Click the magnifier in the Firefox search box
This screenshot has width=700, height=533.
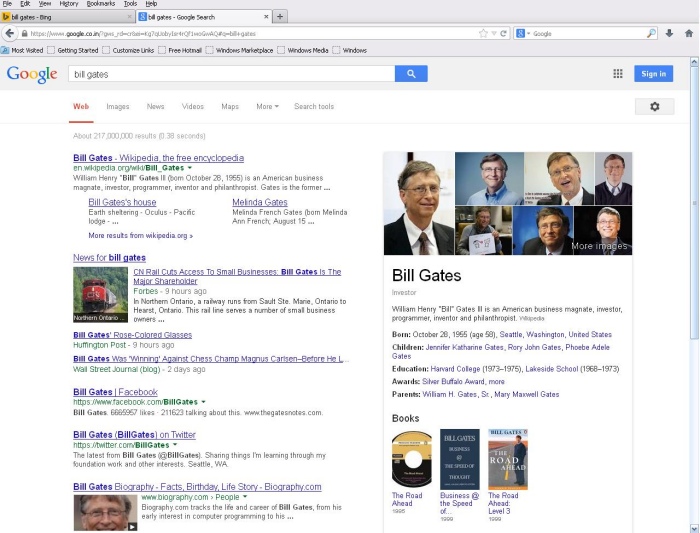651,33
